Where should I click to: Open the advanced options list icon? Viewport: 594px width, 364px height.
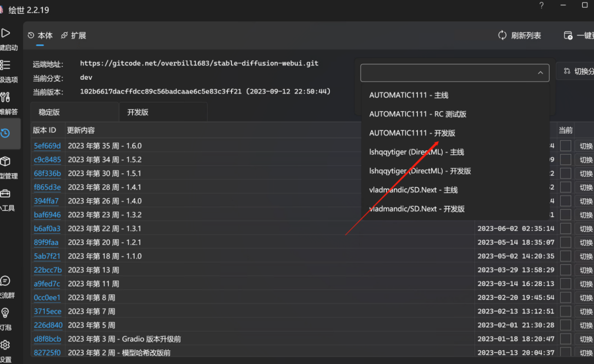5,65
